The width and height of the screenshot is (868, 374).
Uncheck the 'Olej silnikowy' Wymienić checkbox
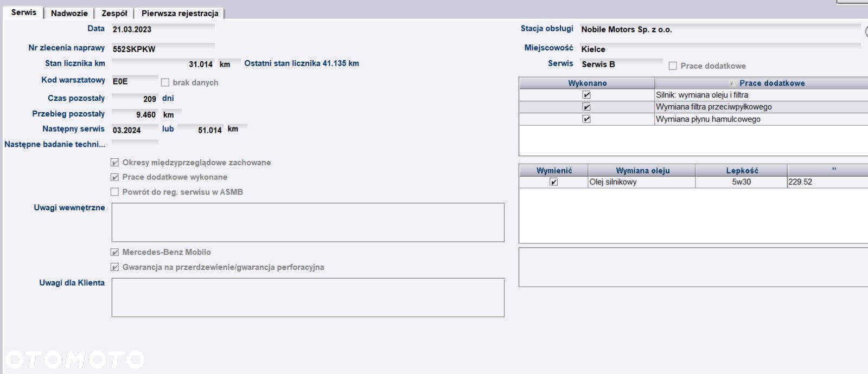point(553,182)
